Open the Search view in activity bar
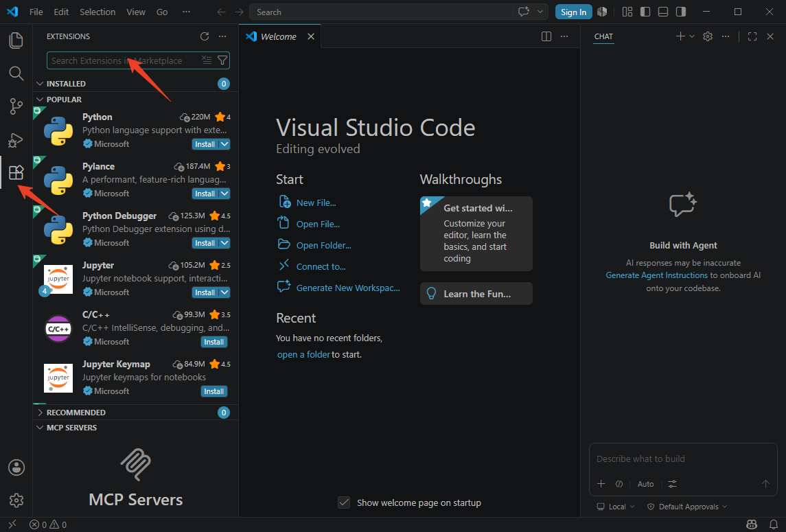 (16, 73)
